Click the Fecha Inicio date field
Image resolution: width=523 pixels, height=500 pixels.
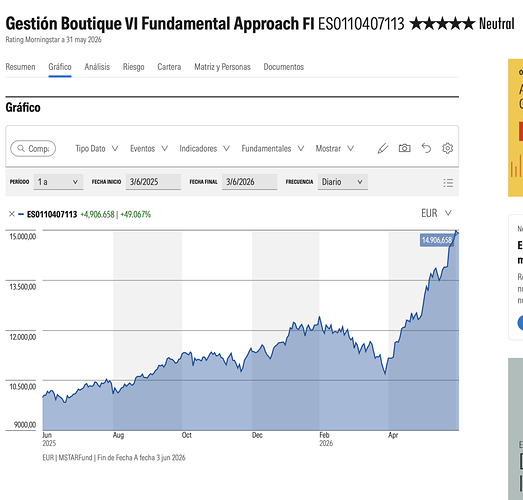click(x=153, y=182)
